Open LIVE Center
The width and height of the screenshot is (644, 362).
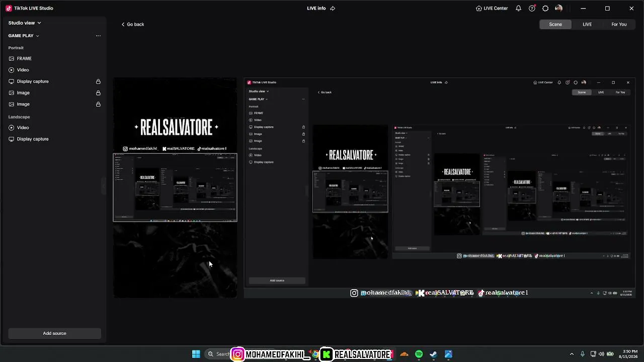click(492, 8)
